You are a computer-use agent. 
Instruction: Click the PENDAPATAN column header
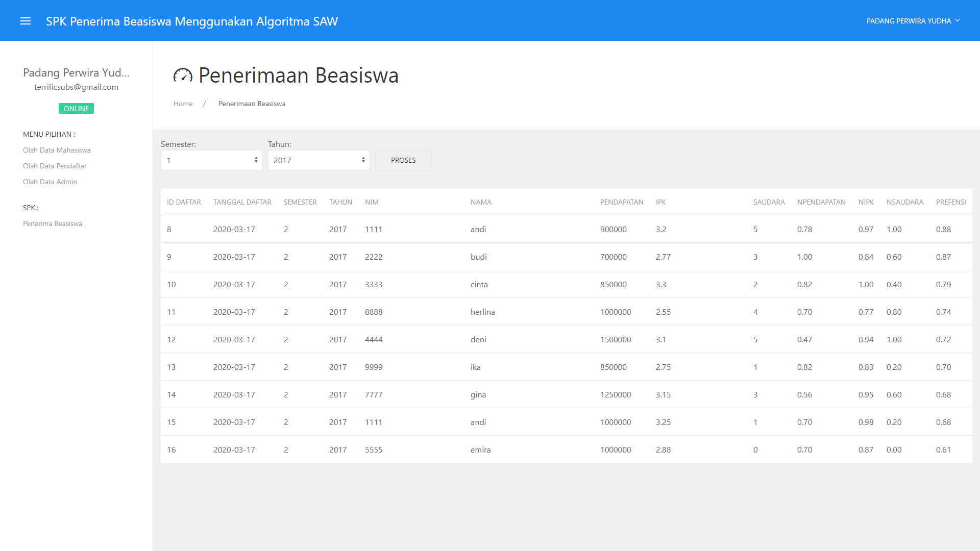[x=621, y=202]
